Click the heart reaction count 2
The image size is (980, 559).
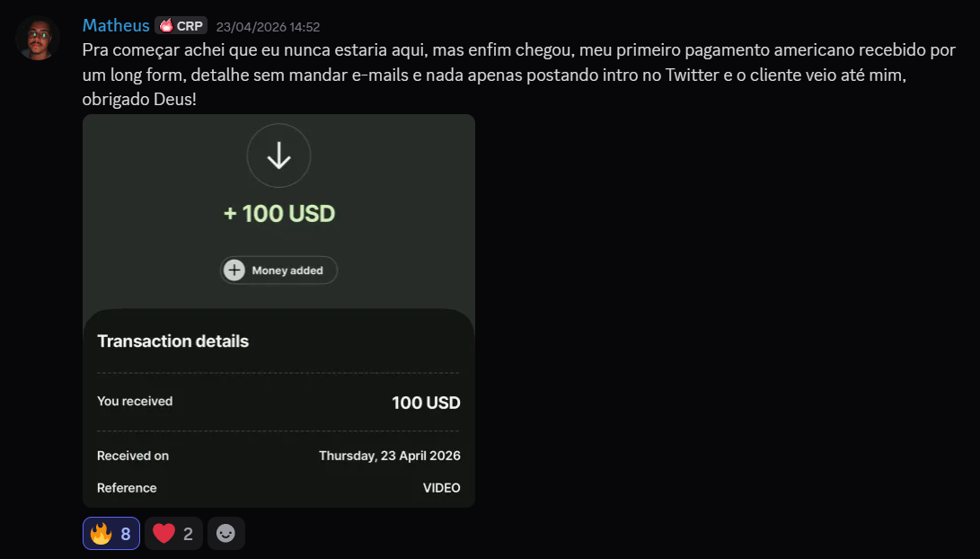point(188,534)
